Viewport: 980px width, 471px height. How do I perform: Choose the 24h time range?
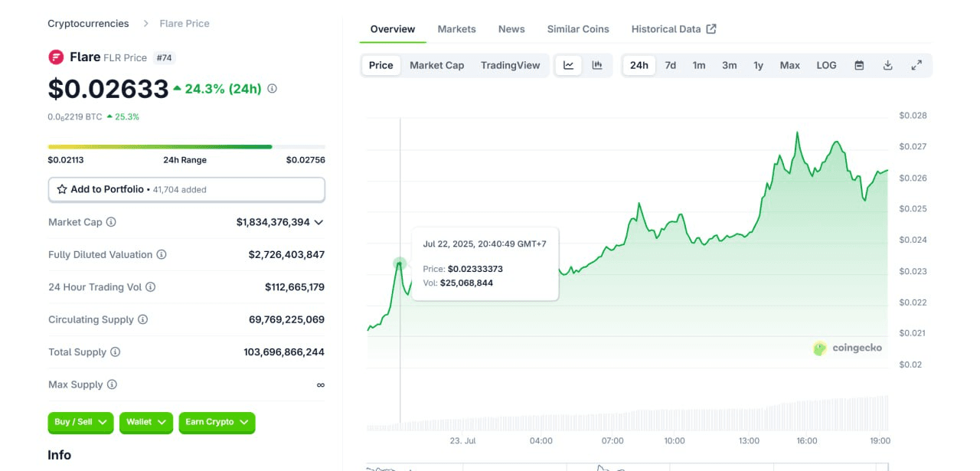click(639, 65)
